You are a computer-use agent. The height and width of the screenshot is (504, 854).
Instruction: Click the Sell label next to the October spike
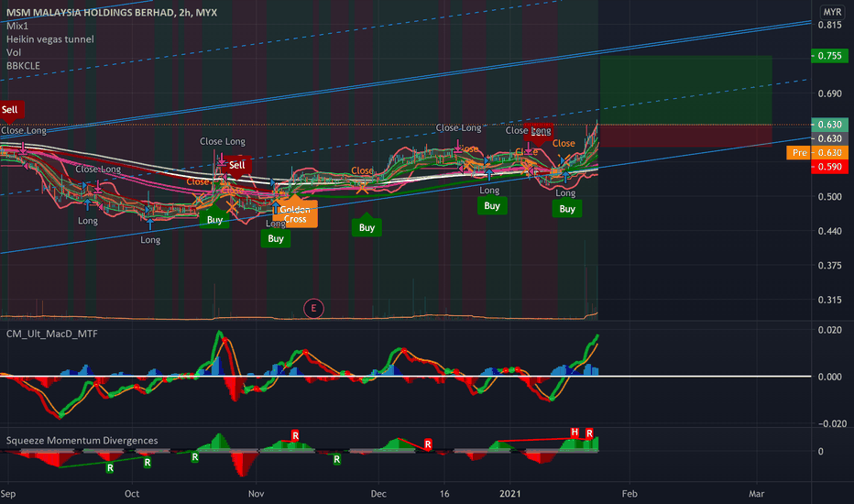point(237,165)
